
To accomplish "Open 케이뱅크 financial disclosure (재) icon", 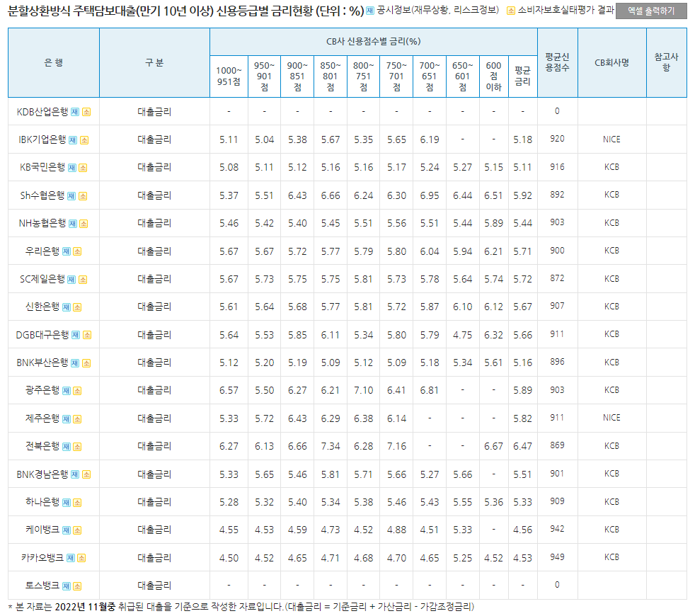I will (66, 530).
